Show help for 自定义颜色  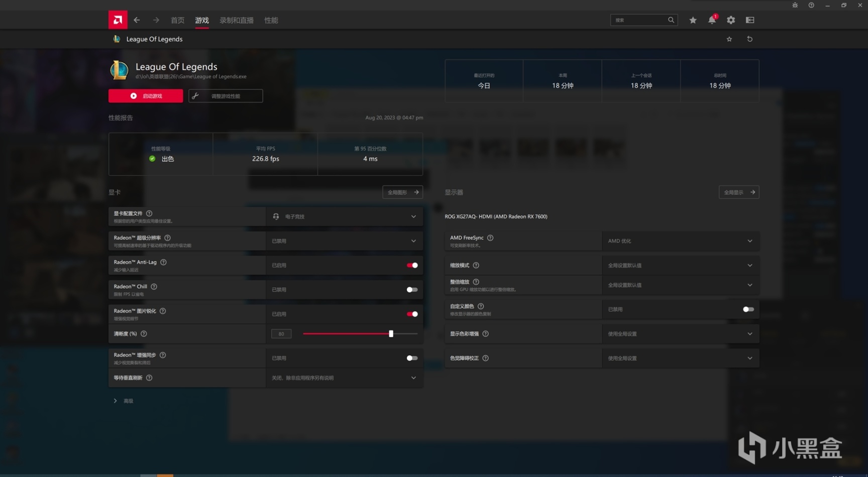point(481,306)
